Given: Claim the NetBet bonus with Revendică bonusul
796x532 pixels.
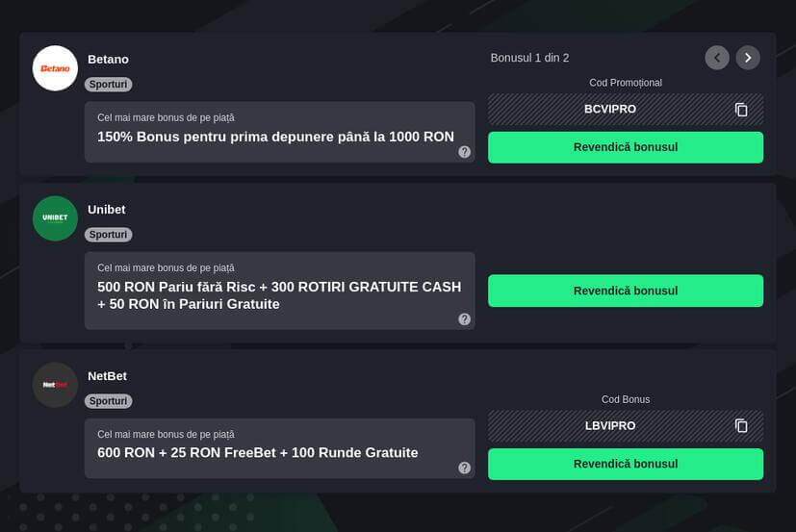Looking at the screenshot, I should (626, 464).
